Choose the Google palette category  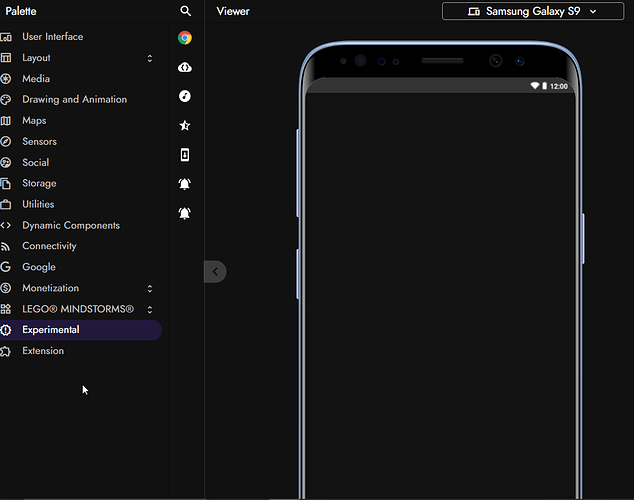(39, 267)
